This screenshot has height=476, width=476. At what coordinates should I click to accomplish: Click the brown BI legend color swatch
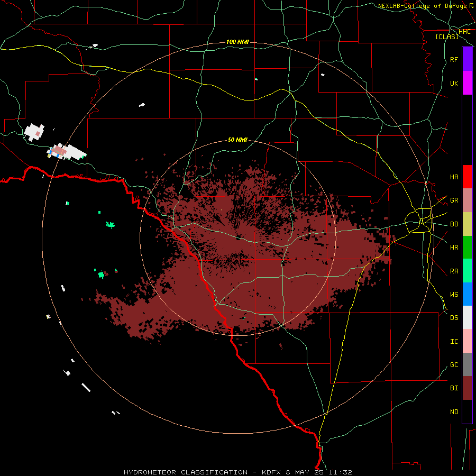[x=467, y=388]
